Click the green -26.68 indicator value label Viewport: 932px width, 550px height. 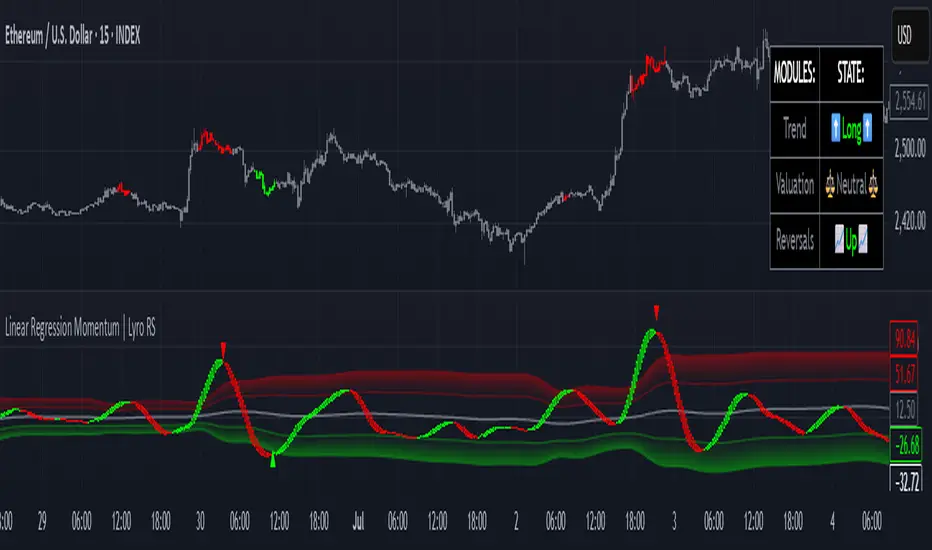[906, 445]
